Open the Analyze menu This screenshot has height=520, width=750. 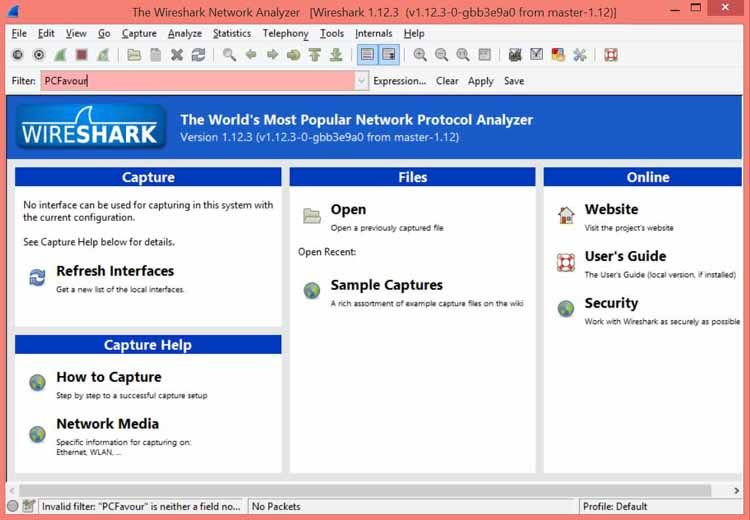[185, 33]
